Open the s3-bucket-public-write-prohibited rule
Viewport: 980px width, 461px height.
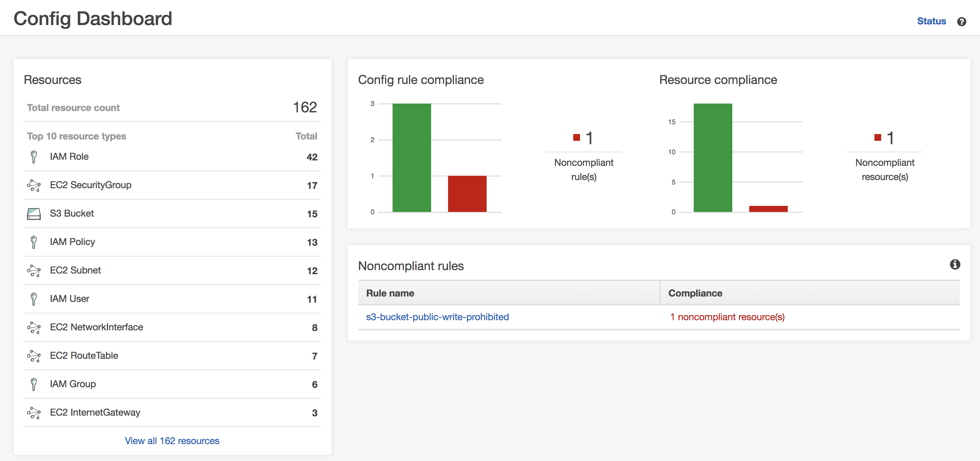pos(437,317)
